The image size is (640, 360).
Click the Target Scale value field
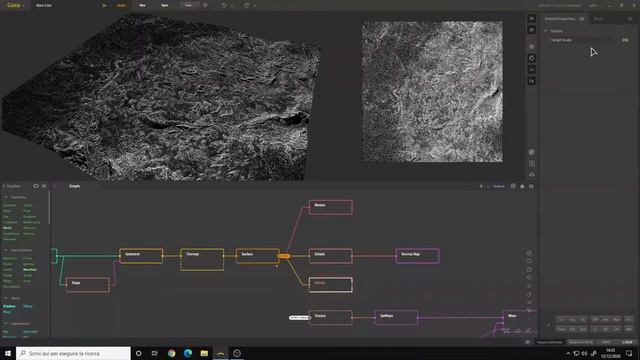(625, 40)
